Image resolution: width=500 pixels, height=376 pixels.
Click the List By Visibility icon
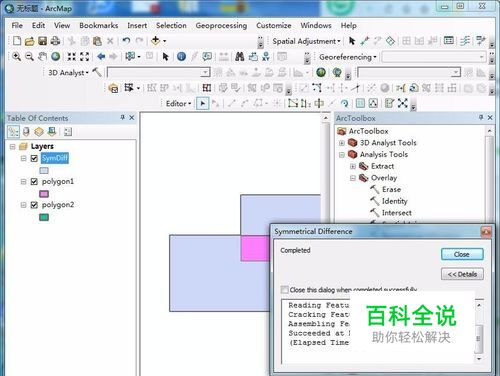[39, 132]
